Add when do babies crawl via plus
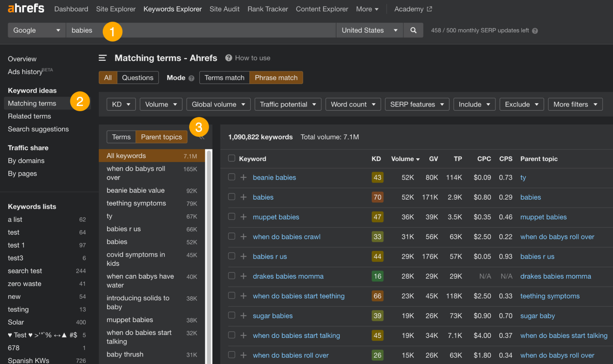This screenshot has width=613, height=364. click(x=243, y=236)
